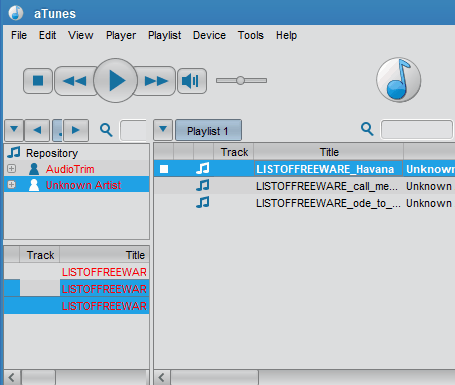Click Unknown artist cell in call_me row
The height and width of the screenshot is (385, 455).
coord(429,186)
